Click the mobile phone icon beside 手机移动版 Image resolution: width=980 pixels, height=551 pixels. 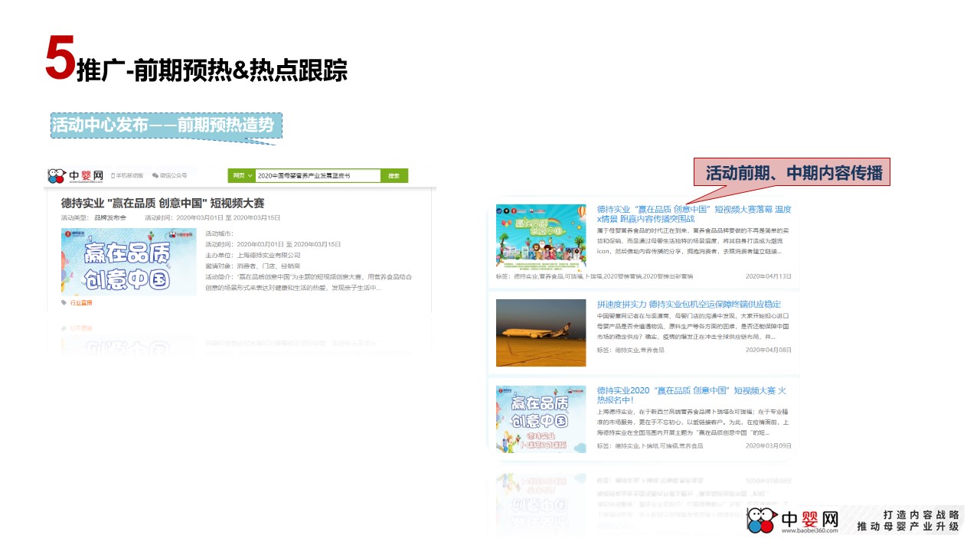click(113, 175)
